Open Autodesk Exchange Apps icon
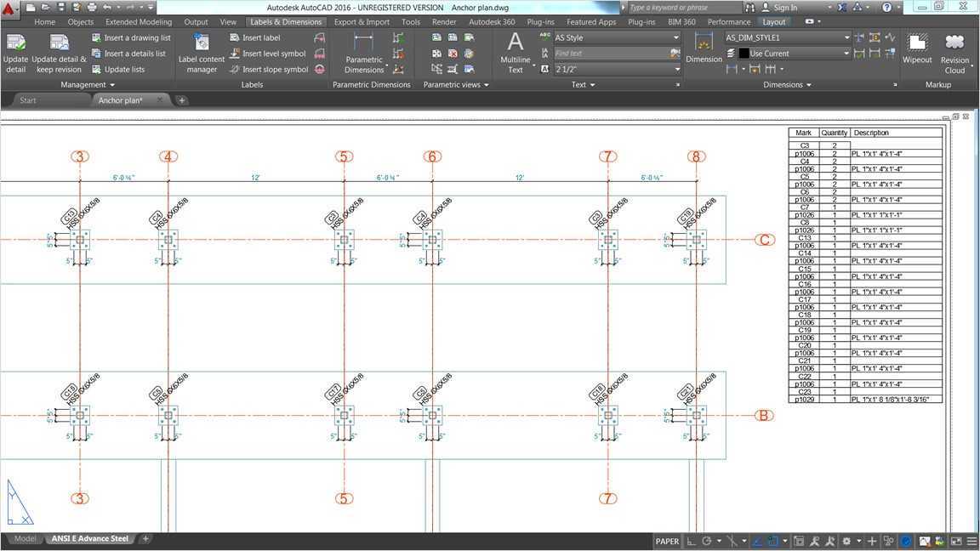This screenshot has height=551, width=980. [842, 8]
